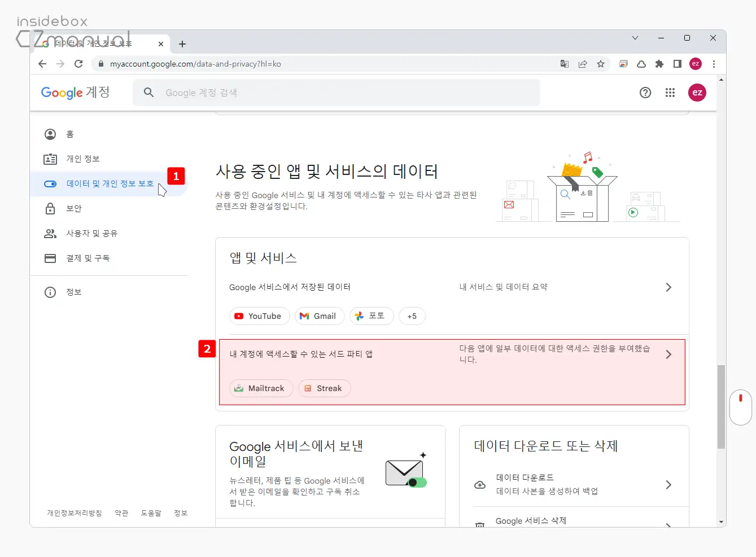
Task: Open the Streak app chip
Action: (325, 388)
